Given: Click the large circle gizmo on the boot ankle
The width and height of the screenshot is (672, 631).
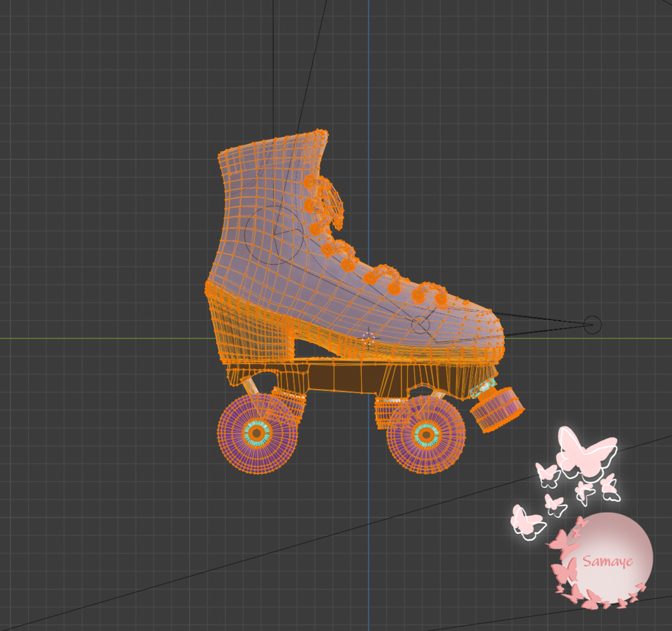Looking at the screenshot, I should (x=274, y=235).
